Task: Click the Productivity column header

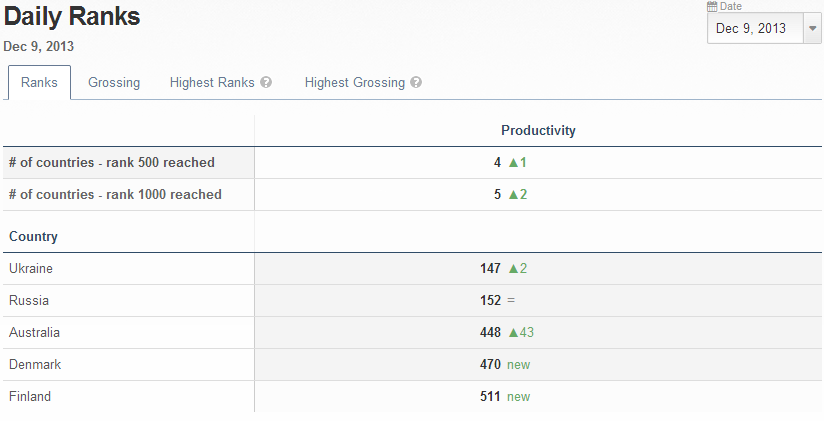Action: coord(538,130)
